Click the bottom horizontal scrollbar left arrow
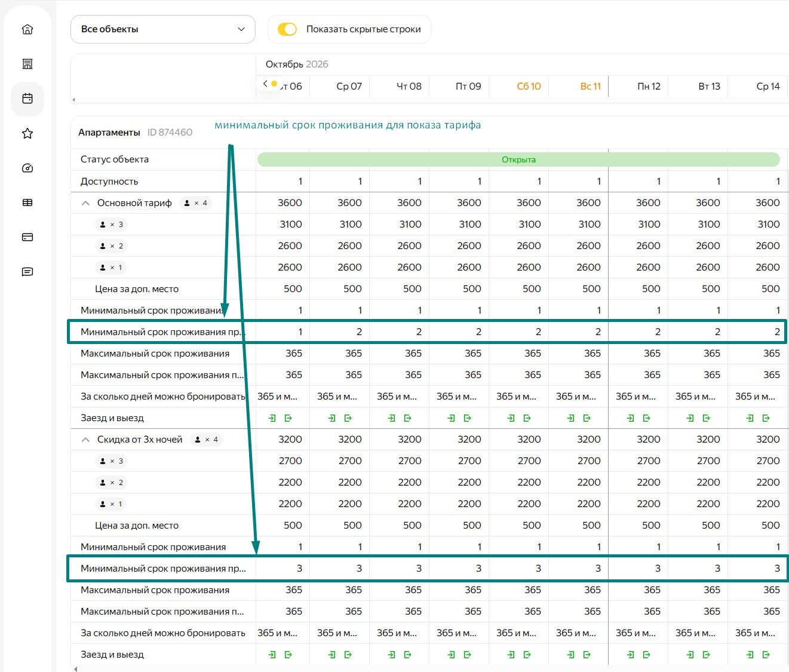This screenshot has height=672, width=789. [75, 669]
